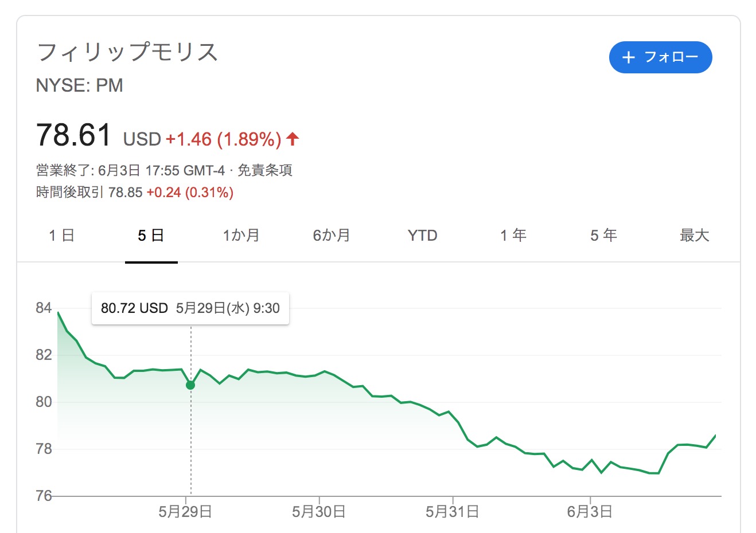Click the 5月29日 axis date marker
Viewport: 756px width, 533px height.
[x=185, y=511]
